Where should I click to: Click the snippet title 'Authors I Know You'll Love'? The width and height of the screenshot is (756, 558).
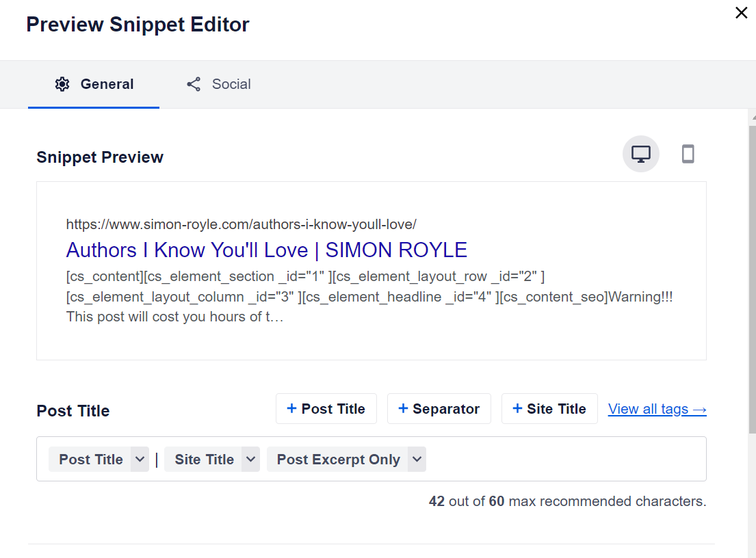(266, 250)
